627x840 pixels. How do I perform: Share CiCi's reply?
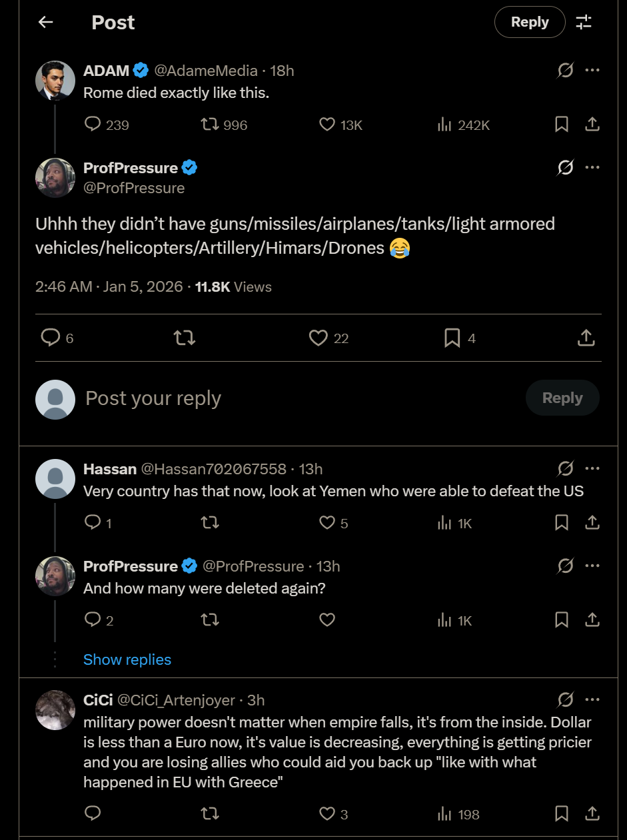coord(592,813)
